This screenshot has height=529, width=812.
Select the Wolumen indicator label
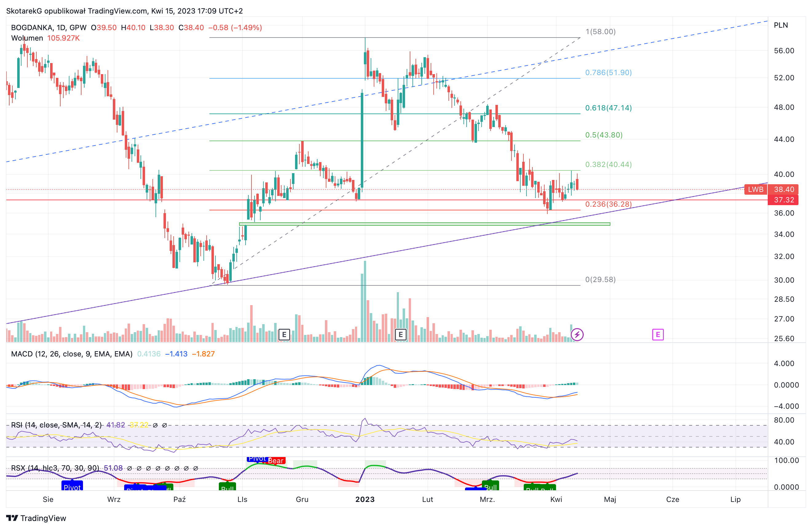coord(27,38)
